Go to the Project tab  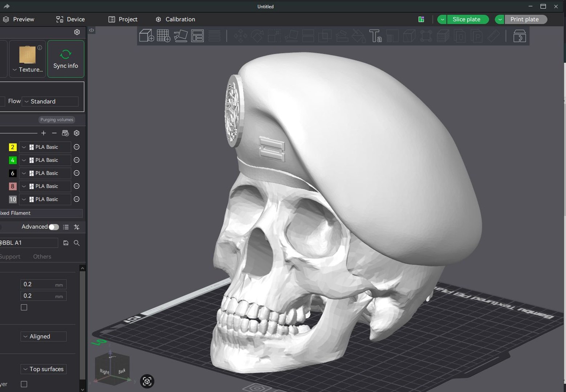coord(123,19)
